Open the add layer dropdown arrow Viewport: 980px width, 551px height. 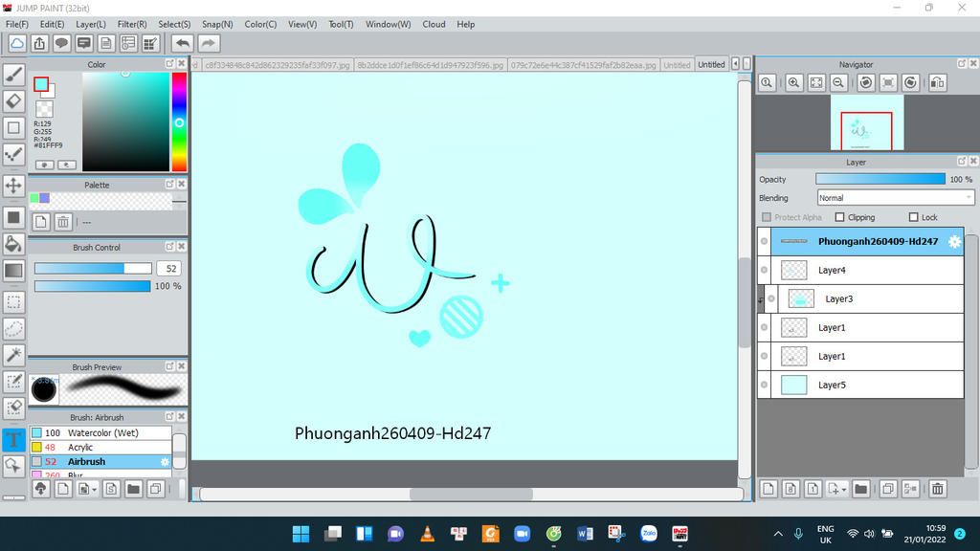pos(844,490)
